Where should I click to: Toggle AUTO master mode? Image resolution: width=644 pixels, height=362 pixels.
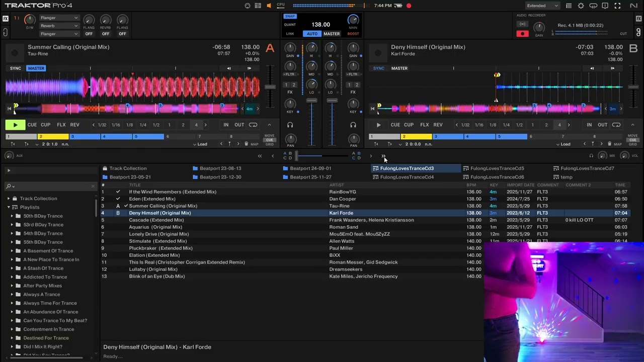[x=312, y=34]
